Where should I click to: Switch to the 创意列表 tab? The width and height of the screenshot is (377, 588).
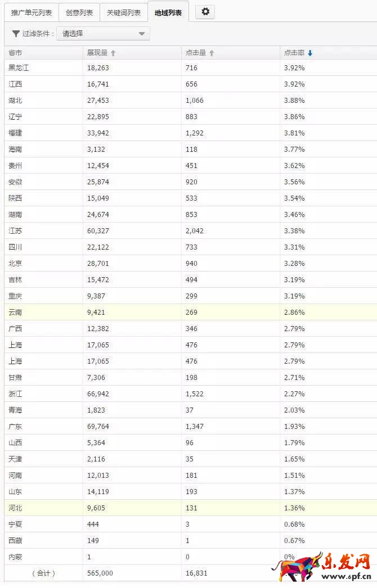[x=79, y=12]
